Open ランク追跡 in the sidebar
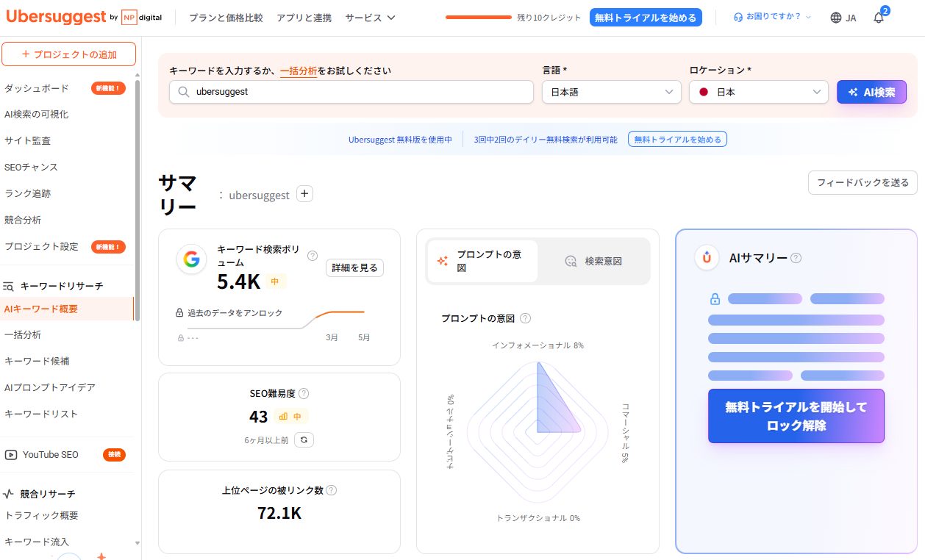 click(x=28, y=194)
